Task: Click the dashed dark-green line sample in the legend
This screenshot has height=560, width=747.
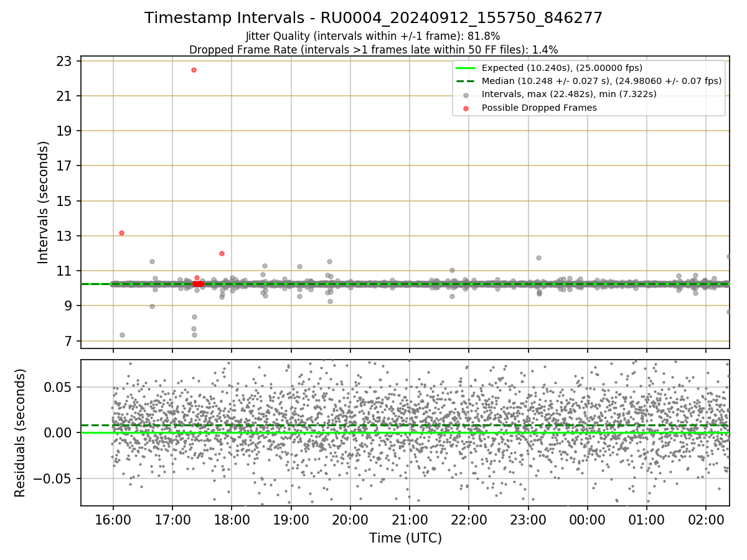Action: pyautogui.click(x=466, y=81)
